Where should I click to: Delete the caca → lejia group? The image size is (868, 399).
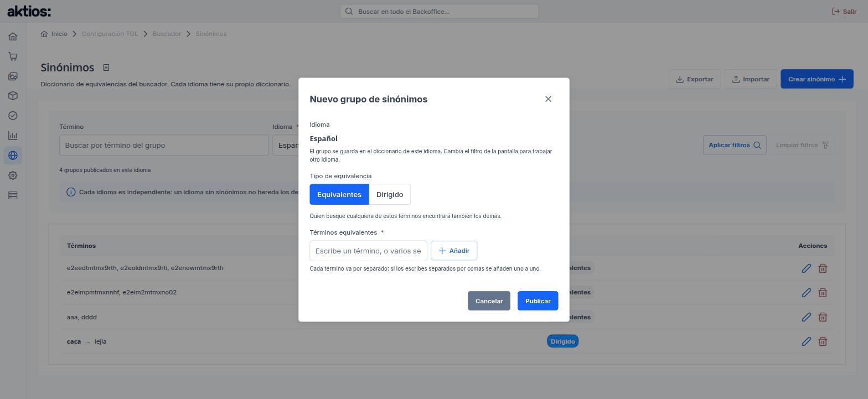[x=823, y=341]
